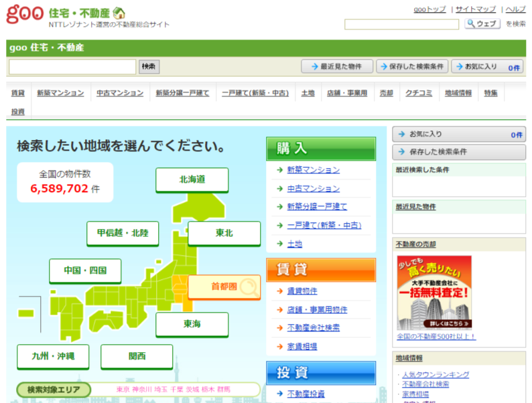532x403 pixels.
Task: Choose the 東北 region button
Action: [224, 233]
